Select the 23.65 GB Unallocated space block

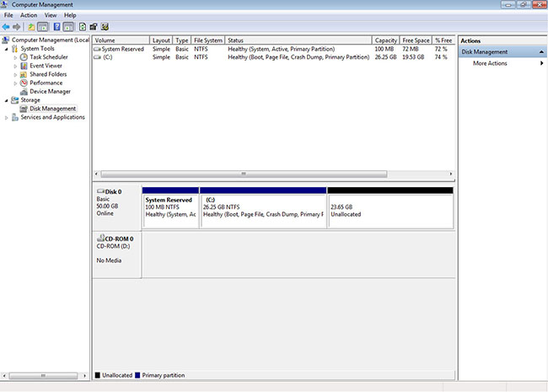point(390,208)
